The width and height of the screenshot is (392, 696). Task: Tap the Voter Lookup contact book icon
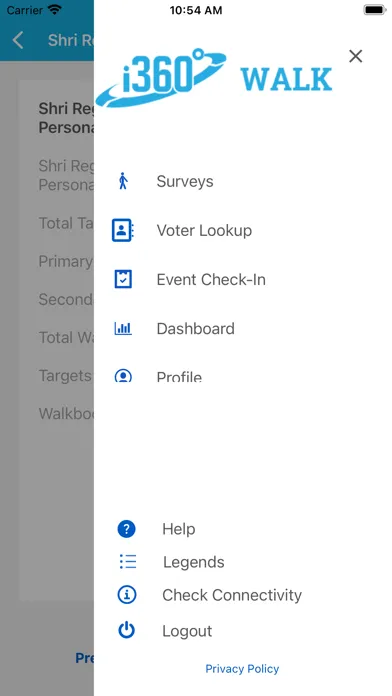click(x=123, y=230)
